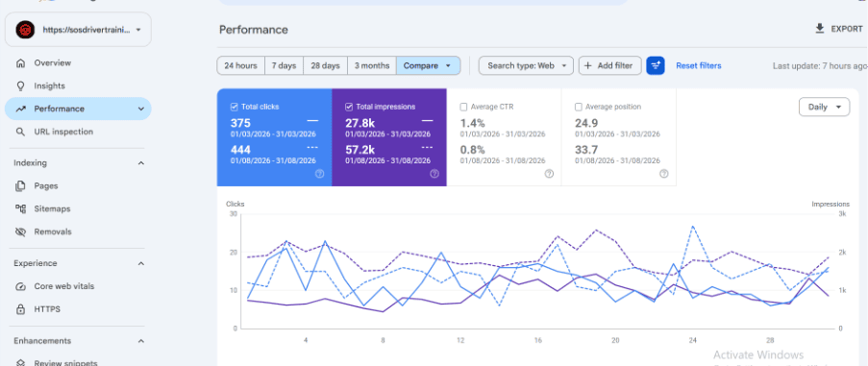This screenshot has height=366, width=868.
Task: Select the 3 months range tab
Action: click(372, 65)
